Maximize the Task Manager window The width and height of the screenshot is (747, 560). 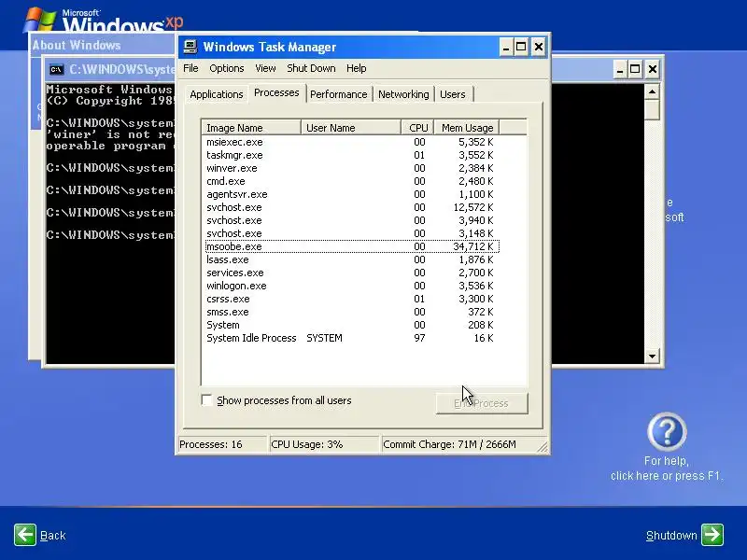point(521,47)
